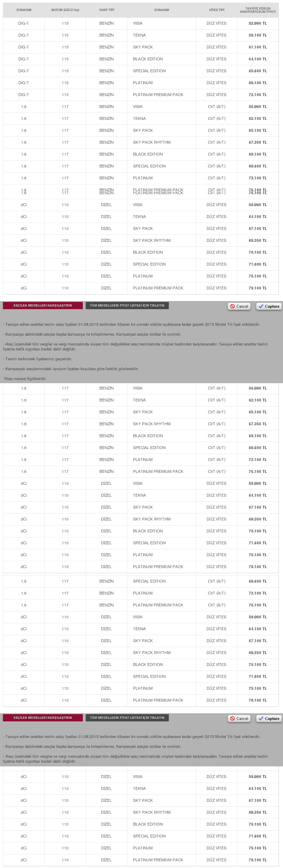Click SKY PACK in the DIG-T row
The image size is (283, 868).
point(143,47)
